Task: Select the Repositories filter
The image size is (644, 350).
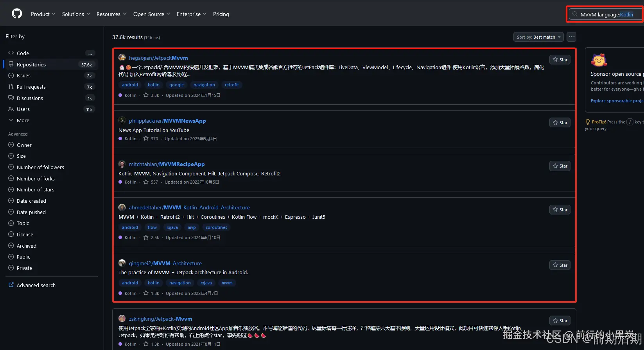Action: [50, 64]
